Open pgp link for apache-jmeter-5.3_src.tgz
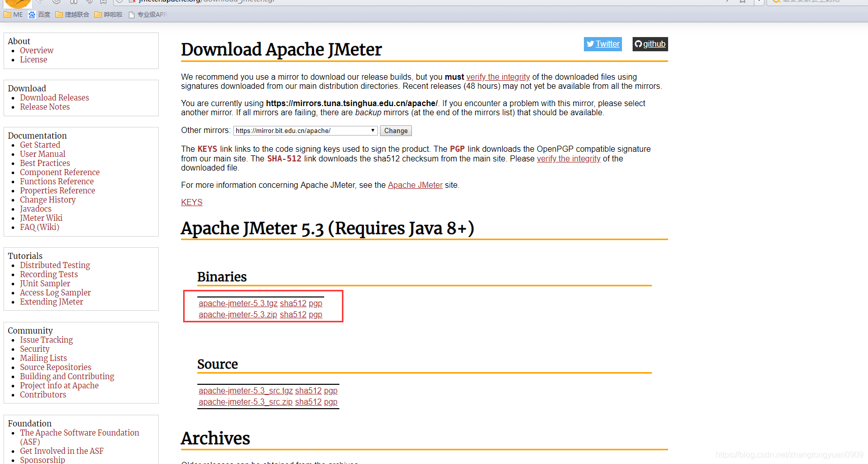 click(331, 391)
